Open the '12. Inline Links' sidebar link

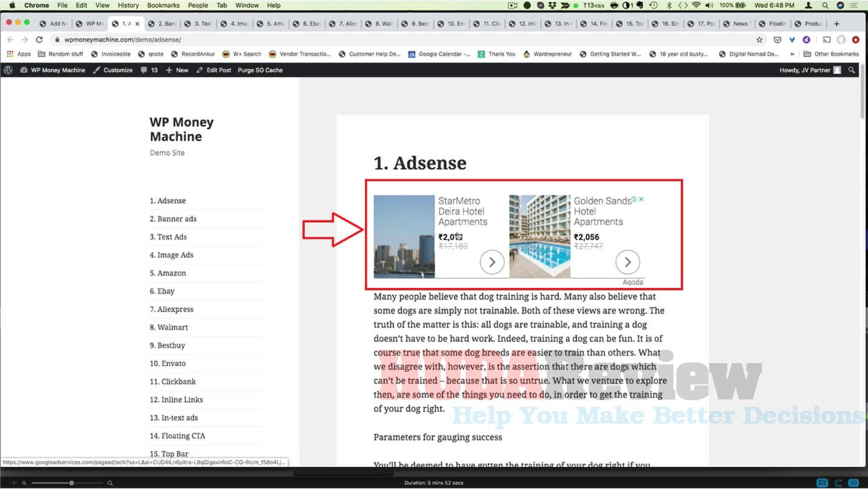176,399
